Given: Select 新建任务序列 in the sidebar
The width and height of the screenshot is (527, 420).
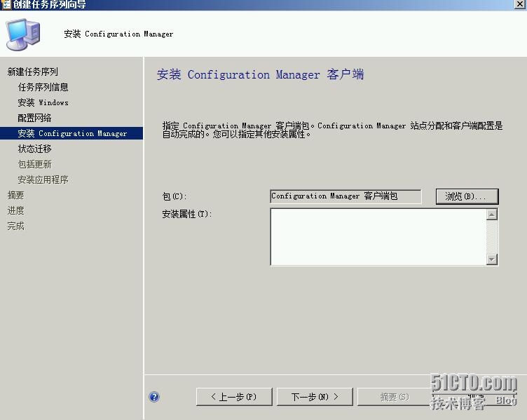Looking at the screenshot, I should [33, 72].
